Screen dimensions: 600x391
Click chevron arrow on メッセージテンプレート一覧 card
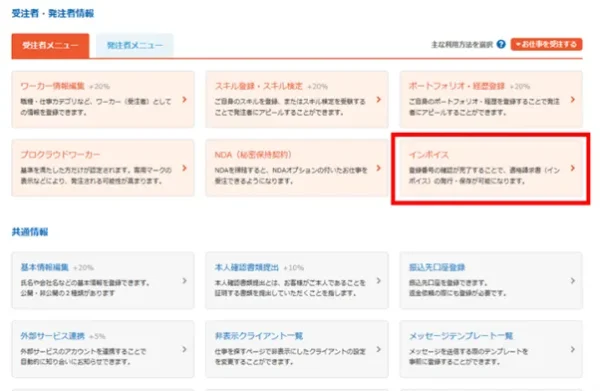(572, 349)
